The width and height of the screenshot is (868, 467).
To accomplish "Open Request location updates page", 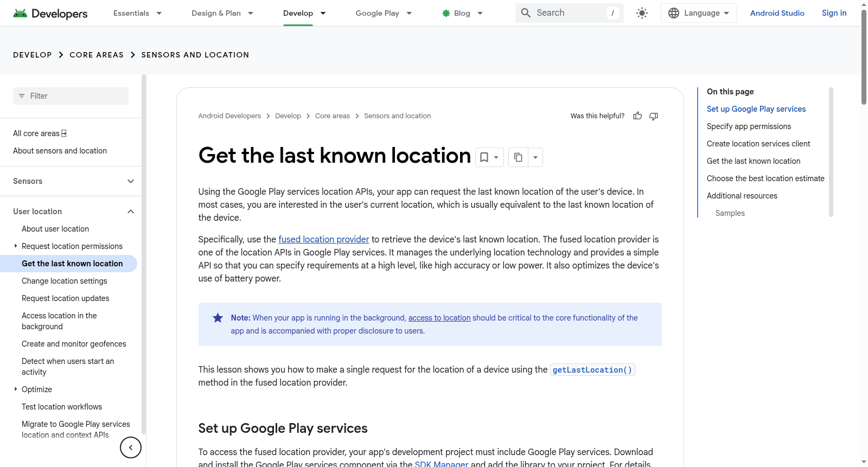I will 66,298.
